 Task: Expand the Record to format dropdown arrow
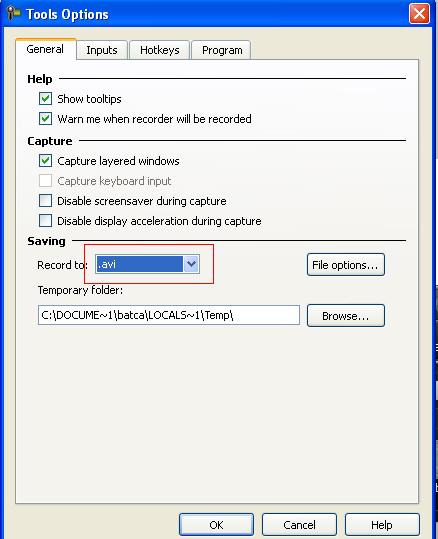191,264
